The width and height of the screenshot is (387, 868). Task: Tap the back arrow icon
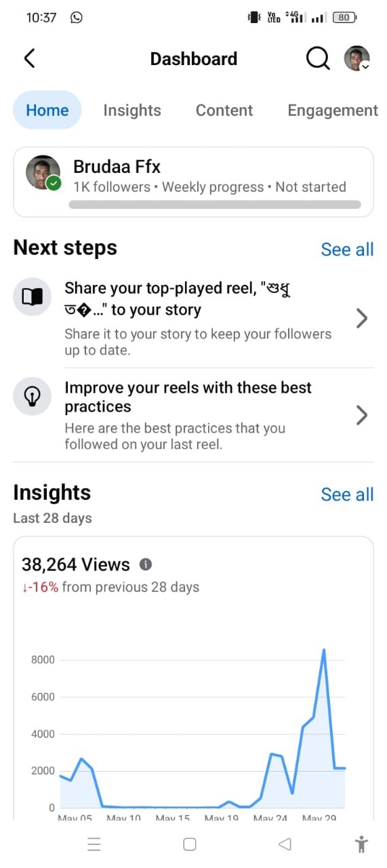click(29, 58)
